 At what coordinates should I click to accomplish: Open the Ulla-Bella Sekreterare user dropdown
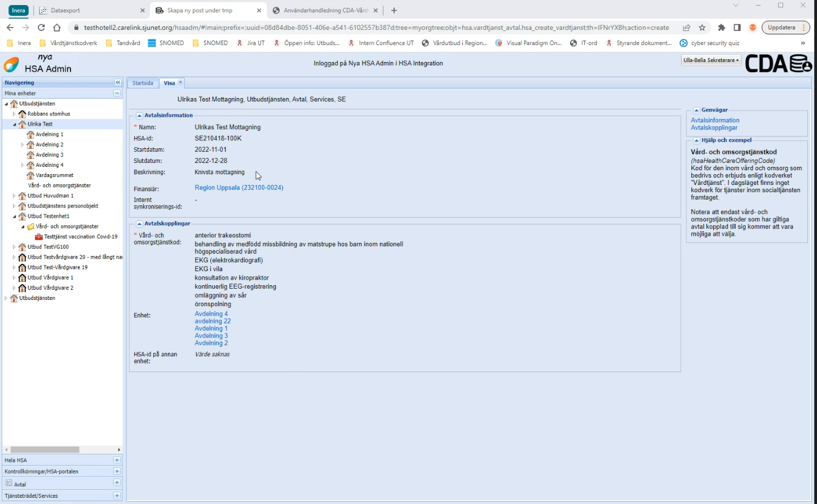point(711,60)
